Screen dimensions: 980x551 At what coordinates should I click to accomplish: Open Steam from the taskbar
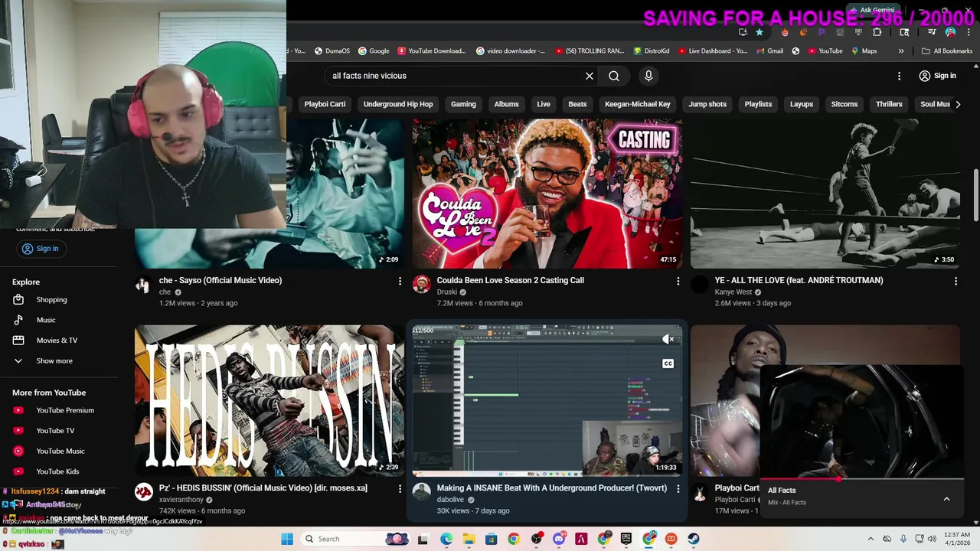pyautogui.click(x=694, y=539)
